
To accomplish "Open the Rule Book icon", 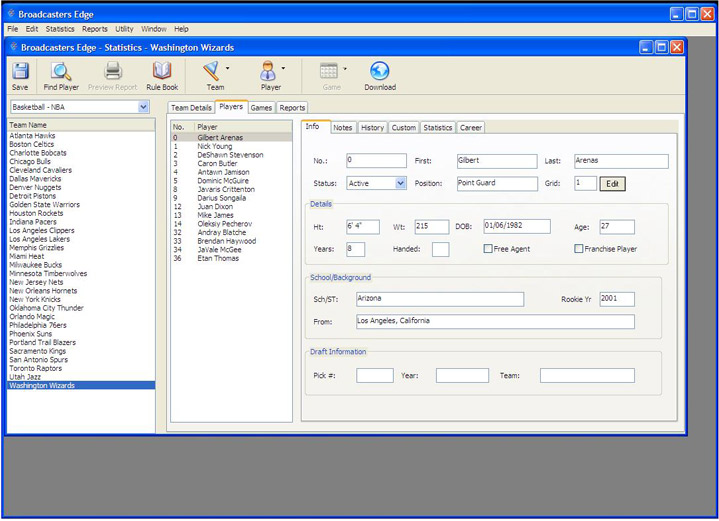I will click(162, 71).
